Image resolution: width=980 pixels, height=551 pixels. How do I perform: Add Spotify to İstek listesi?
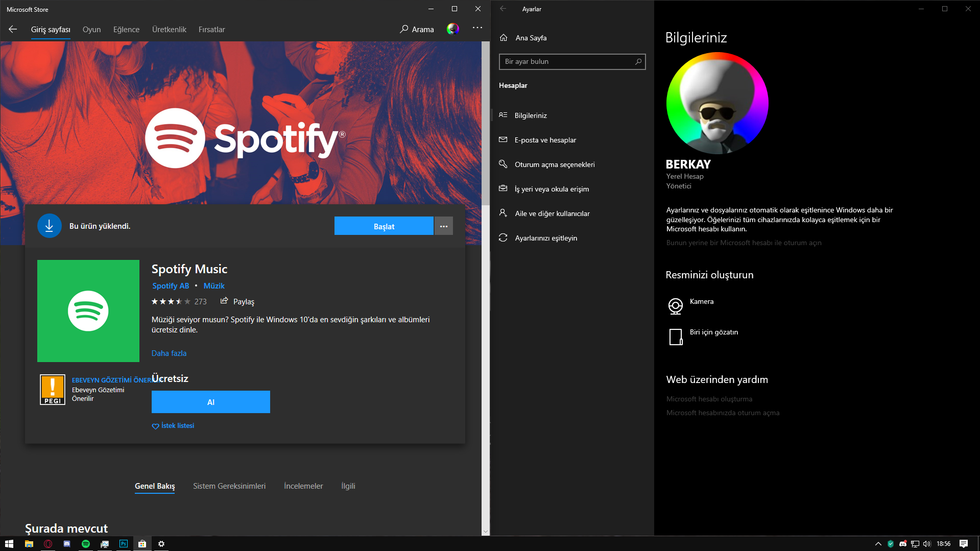173,426
